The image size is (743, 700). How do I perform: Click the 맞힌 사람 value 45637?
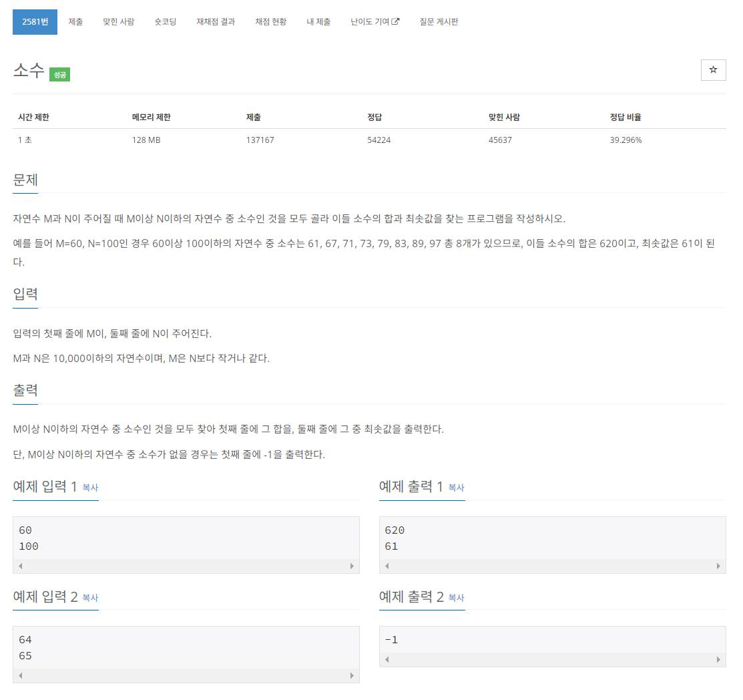click(500, 140)
